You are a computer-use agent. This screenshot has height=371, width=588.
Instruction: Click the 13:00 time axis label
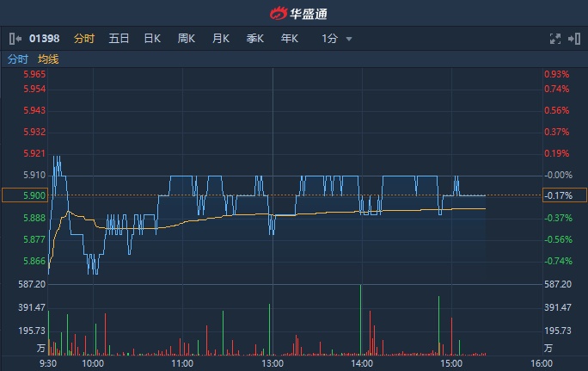273,363
